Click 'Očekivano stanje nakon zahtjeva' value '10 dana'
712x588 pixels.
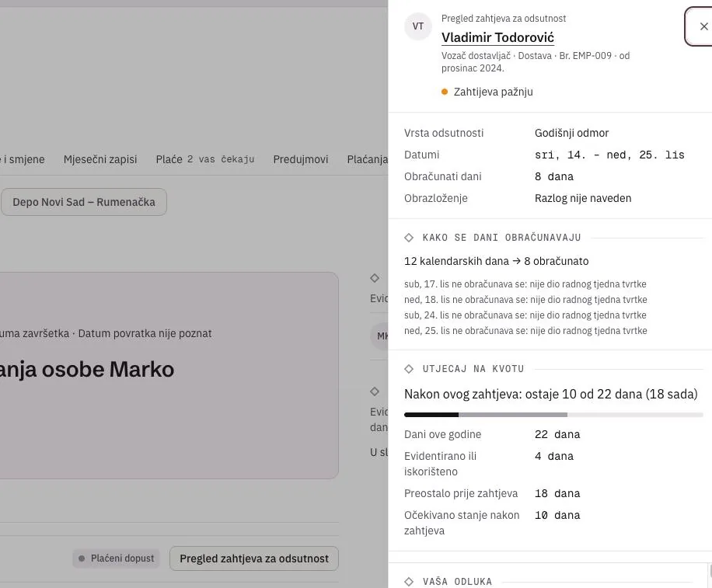click(557, 515)
